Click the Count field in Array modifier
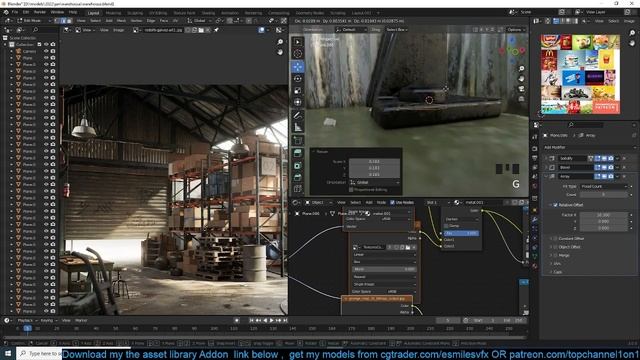Image resolution: width=640 pixels, height=360 pixels. point(604,195)
